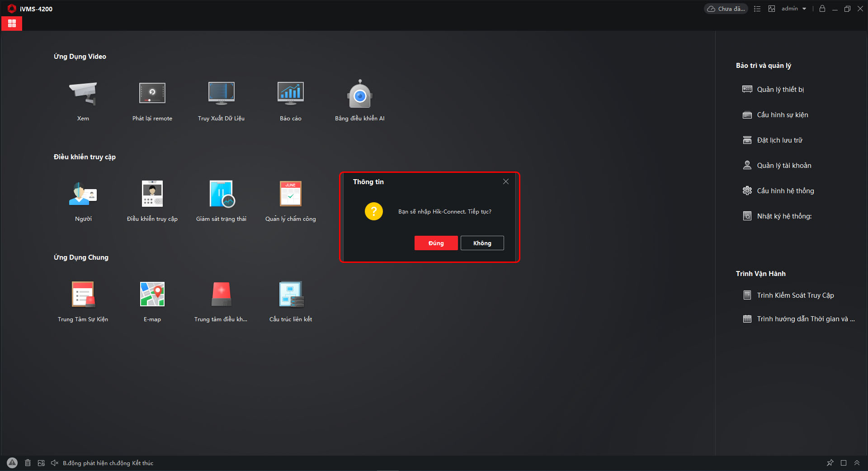Open the Xem camera view module
This screenshot has width=868, height=471.
pyautogui.click(x=83, y=94)
